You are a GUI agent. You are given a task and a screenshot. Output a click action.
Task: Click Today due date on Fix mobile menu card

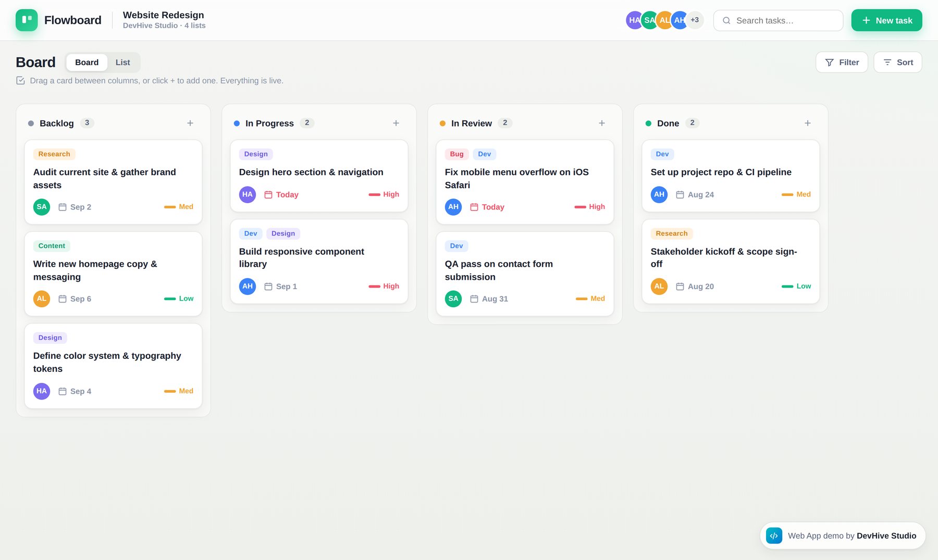tap(487, 207)
